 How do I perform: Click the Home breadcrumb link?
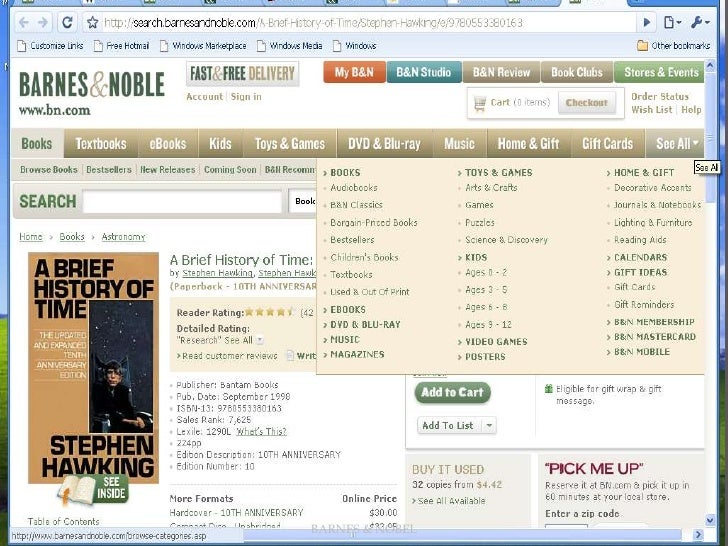point(31,237)
